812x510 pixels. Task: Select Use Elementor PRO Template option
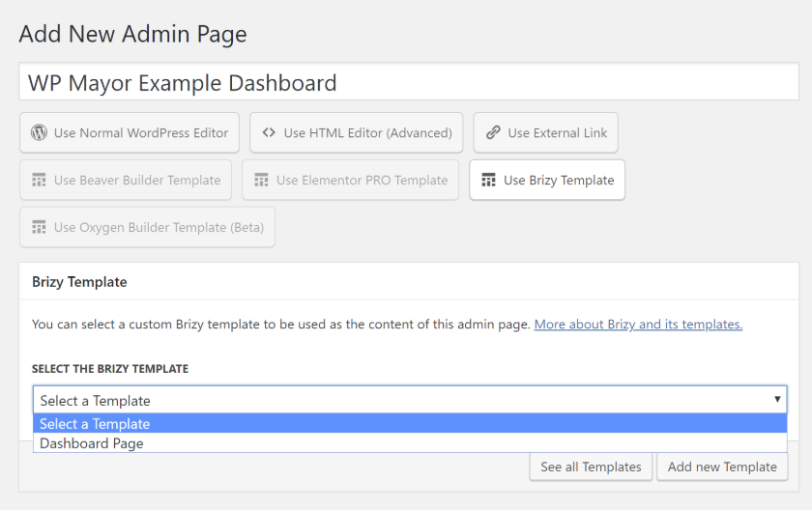[x=350, y=180]
